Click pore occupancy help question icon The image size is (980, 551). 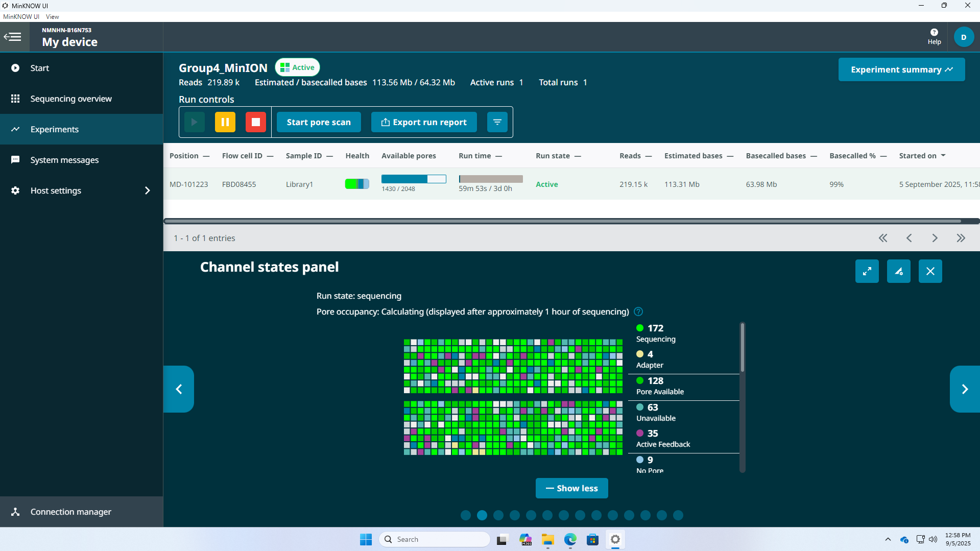tap(638, 312)
